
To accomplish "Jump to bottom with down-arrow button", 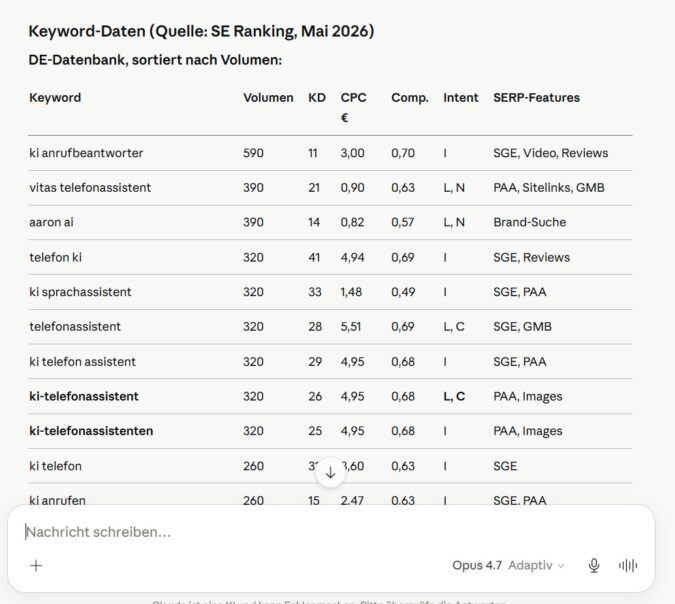I will [330, 472].
